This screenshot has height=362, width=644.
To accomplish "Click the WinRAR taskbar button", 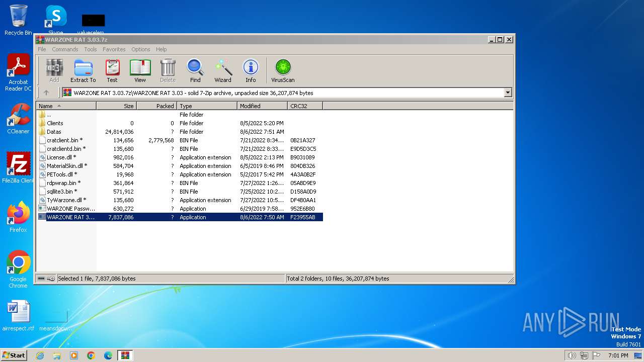I will [x=125, y=355].
